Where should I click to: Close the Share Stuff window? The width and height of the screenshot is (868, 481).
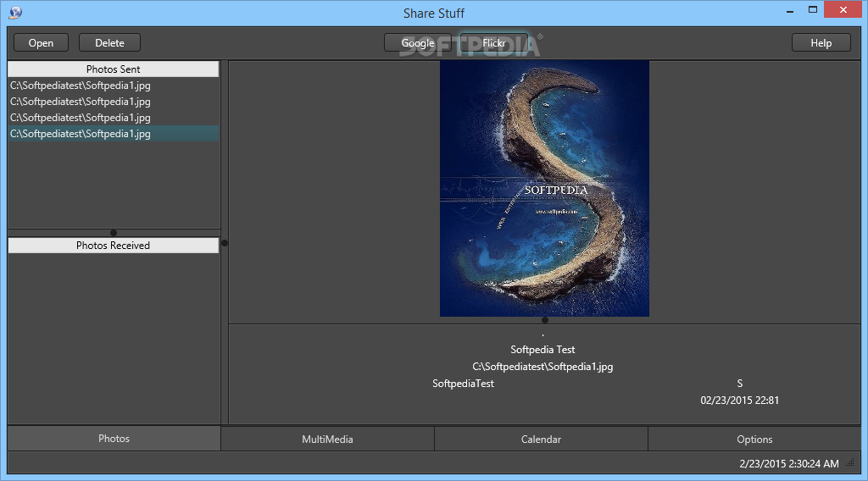(x=843, y=10)
